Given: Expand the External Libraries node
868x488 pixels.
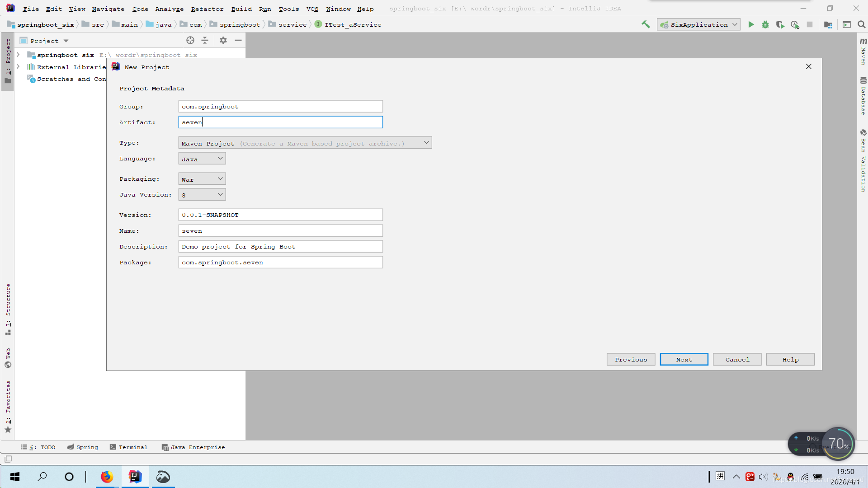Looking at the screenshot, I should point(18,67).
